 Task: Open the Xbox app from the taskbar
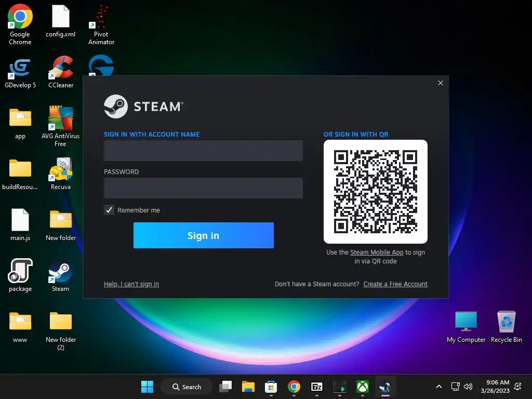click(x=362, y=387)
